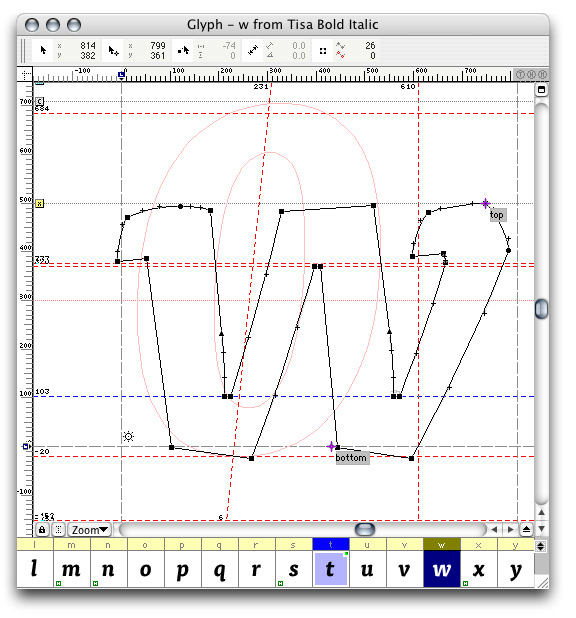Select glyph cell n in strip
This screenshot has width=576, height=618.
(x=108, y=569)
